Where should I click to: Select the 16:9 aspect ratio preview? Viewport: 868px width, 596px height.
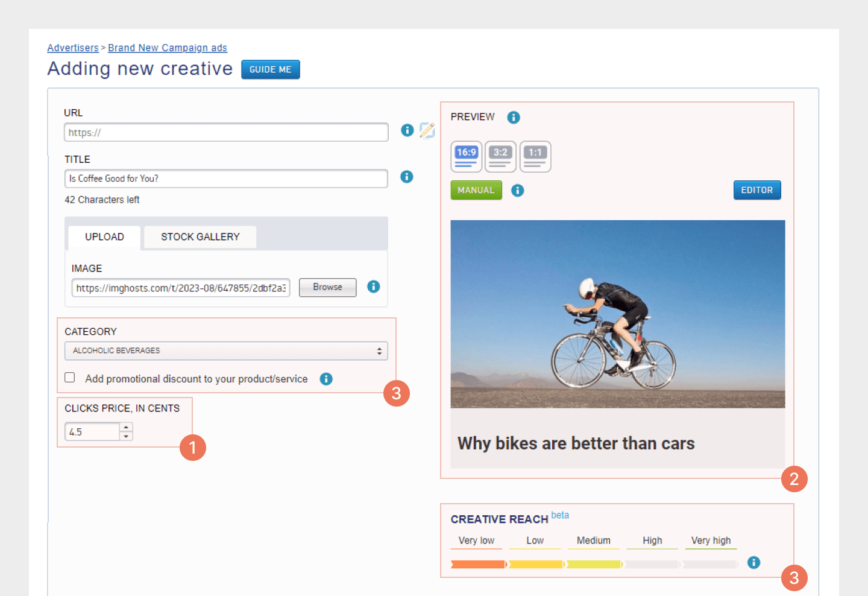click(x=467, y=157)
